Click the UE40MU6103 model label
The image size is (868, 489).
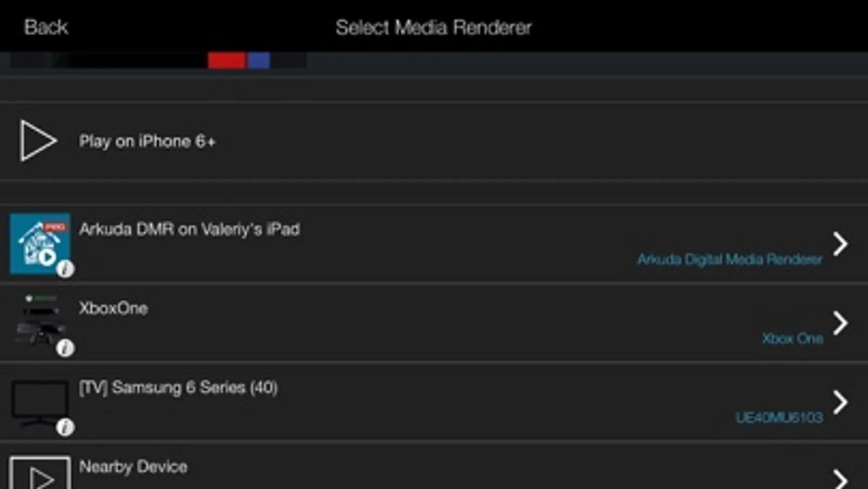[779, 417]
